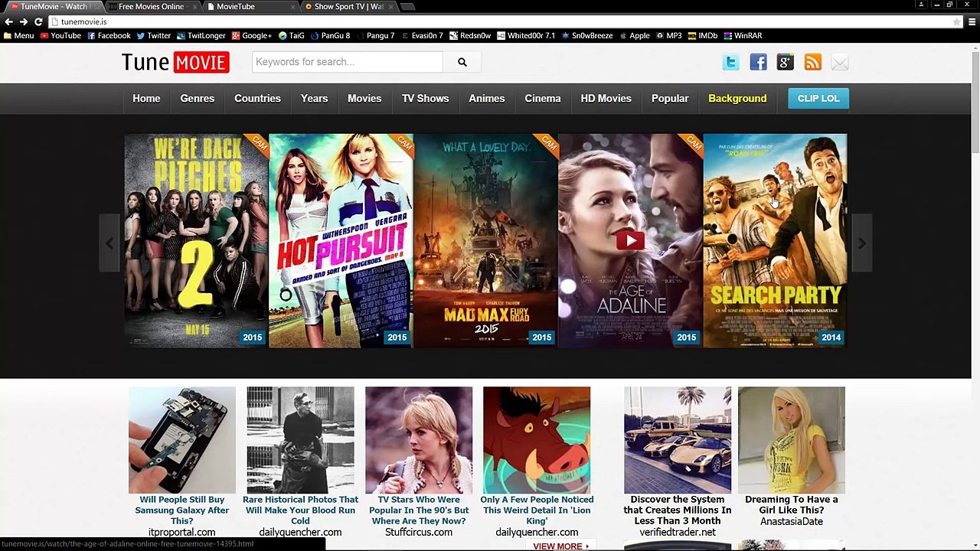Open the Chrome hamburger menu
This screenshot has width=980, height=551.
tap(972, 21)
